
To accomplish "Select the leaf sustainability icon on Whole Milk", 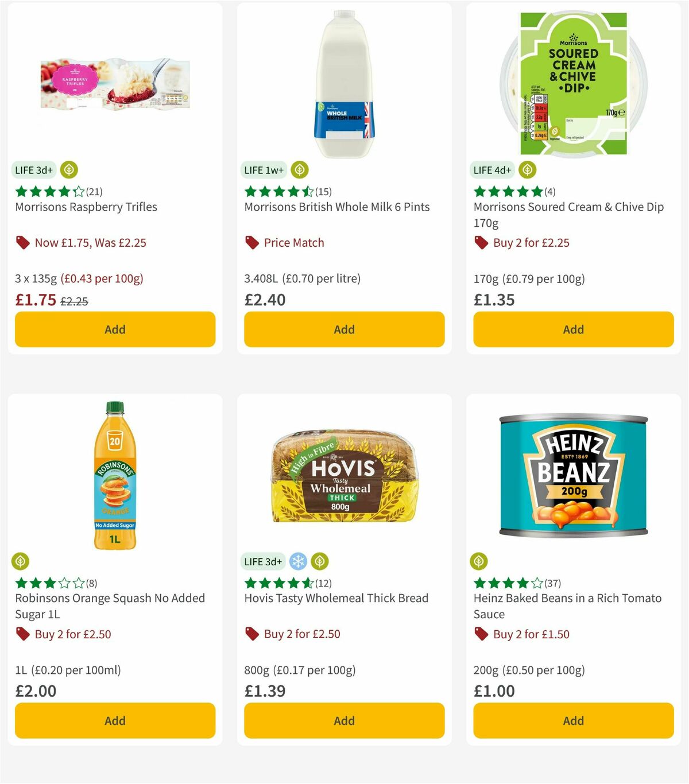I will coord(298,169).
